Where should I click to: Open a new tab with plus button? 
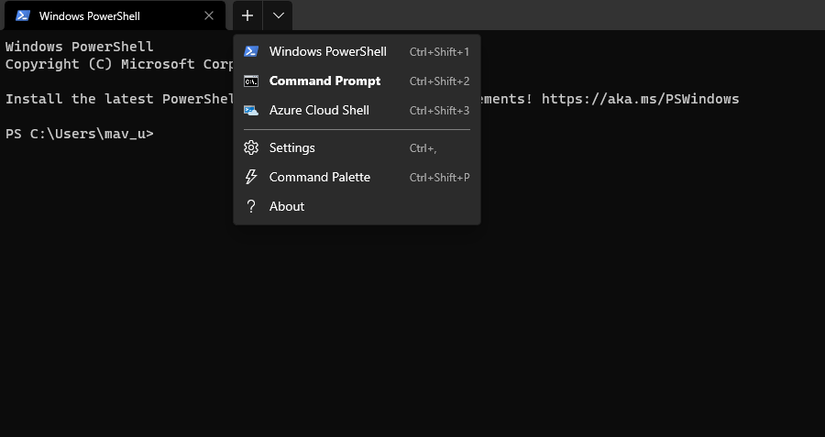coord(248,16)
